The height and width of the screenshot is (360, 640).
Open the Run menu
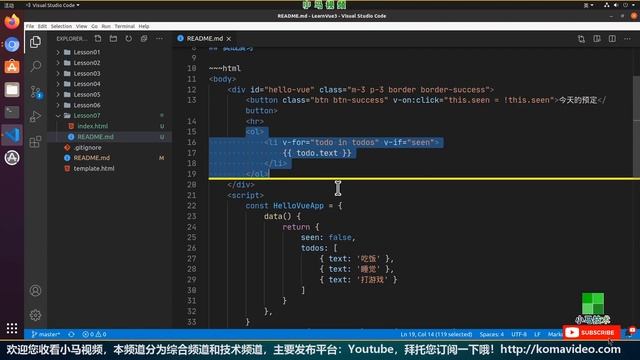click(x=106, y=26)
